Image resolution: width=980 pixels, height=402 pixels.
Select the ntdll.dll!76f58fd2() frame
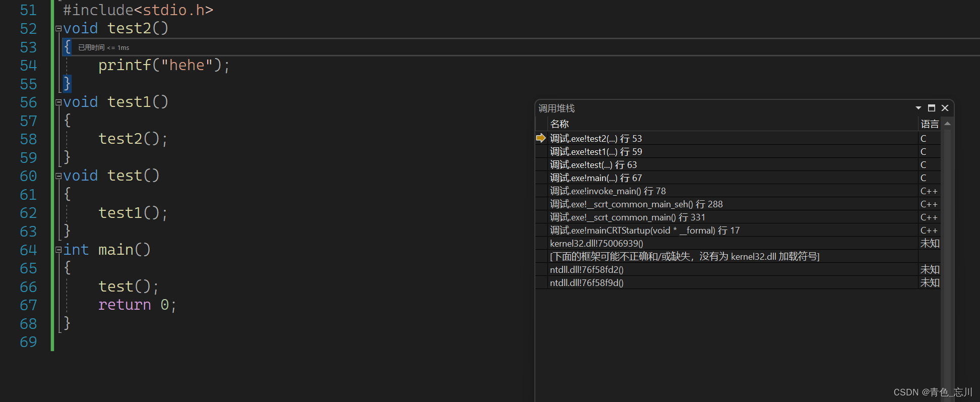[587, 270]
